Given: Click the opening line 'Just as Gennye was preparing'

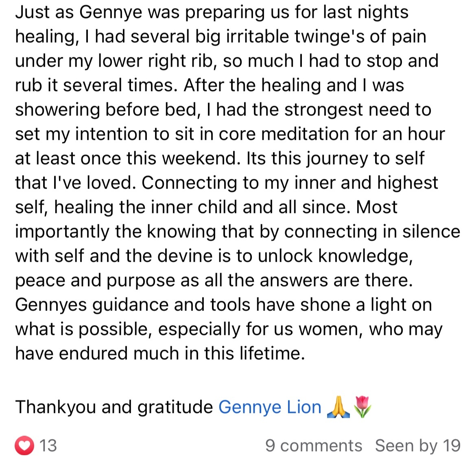Looking at the screenshot, I should point(139,13).
